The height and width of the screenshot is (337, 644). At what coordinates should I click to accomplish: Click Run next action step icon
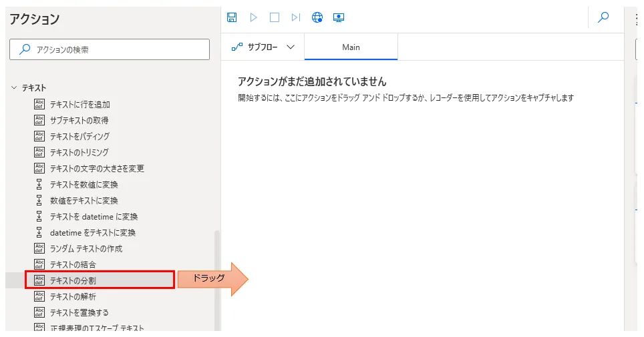[x=296, y=17]
